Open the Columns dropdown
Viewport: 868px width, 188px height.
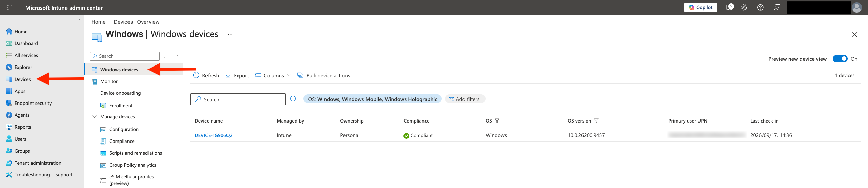pyautogui.click(x=273, y=75)
